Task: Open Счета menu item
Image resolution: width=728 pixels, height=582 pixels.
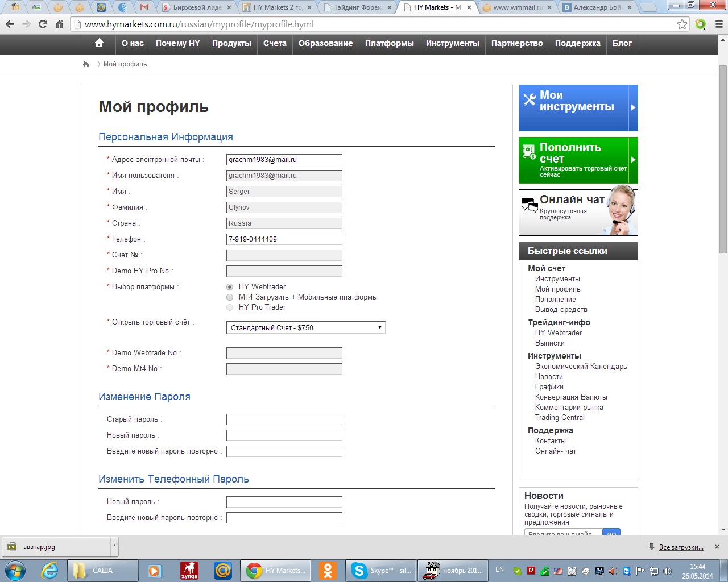Action: pos(275,43)
